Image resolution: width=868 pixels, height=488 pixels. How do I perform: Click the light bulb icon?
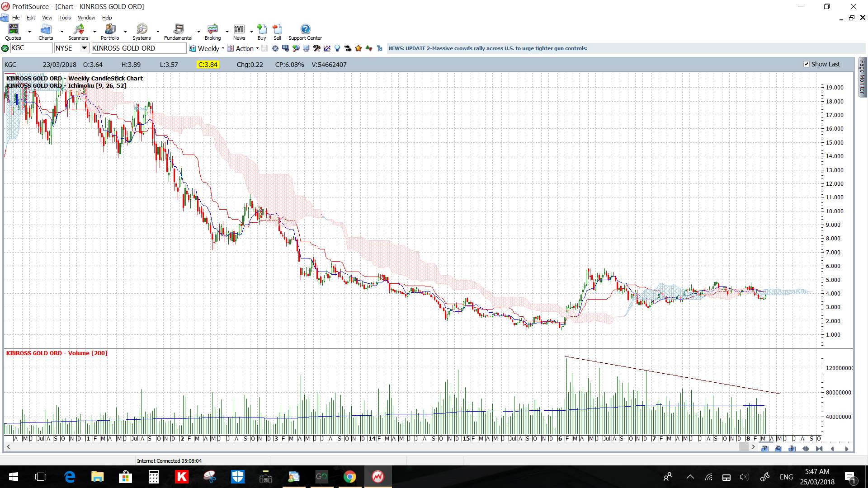[337, 48]
